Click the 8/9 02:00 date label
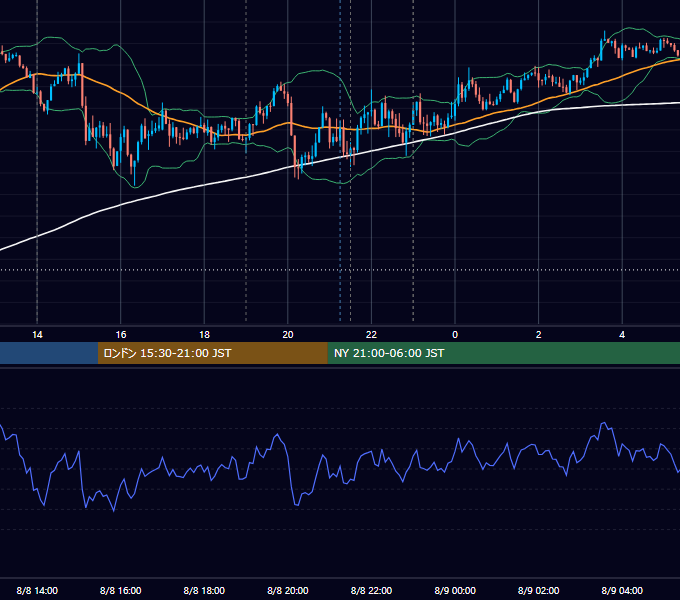Viewport: 680px width, 600px height. tap(538, 590)
